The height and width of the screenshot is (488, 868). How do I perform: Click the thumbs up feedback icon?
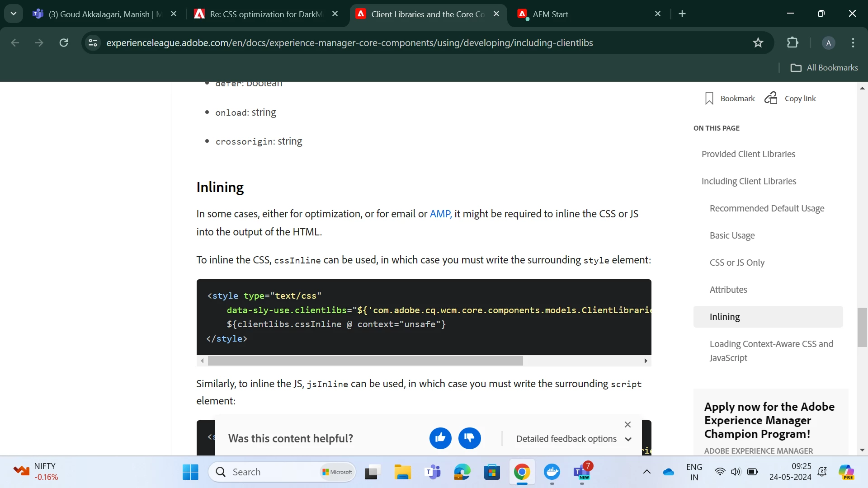tap(440, 438)
